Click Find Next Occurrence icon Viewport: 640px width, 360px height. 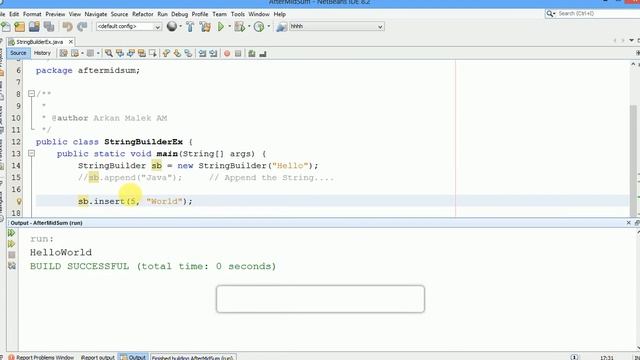tap(131, 53)
